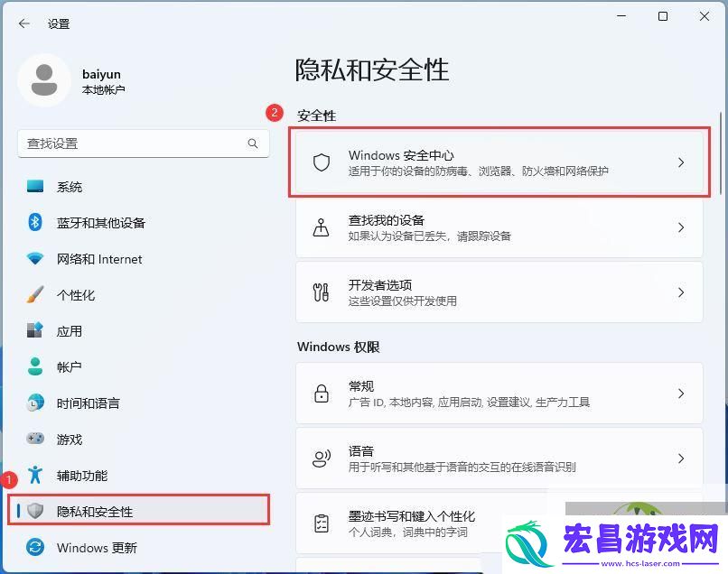Click the 查找我的设备 location icon
The height and width of the screenshot is (574, 728).
point(322,227)
